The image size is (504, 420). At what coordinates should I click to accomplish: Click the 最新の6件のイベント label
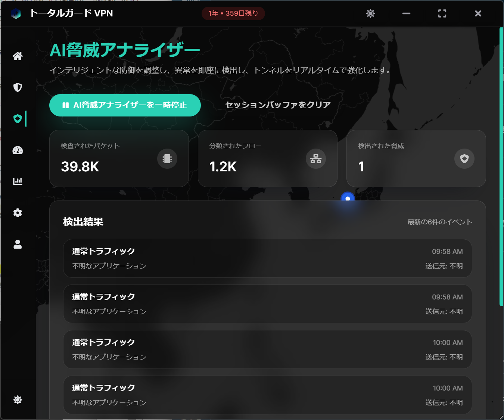pos(439,221)
